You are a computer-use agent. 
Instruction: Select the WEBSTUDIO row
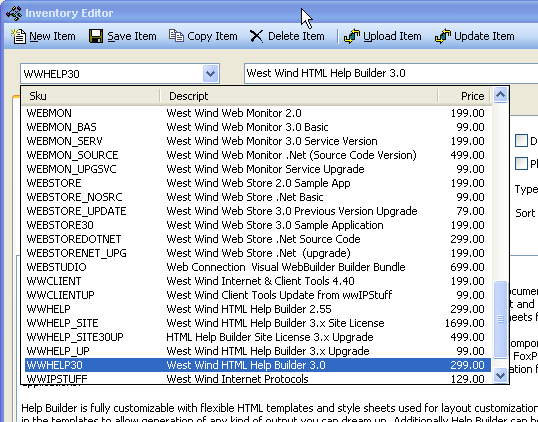tap(258, 267)
